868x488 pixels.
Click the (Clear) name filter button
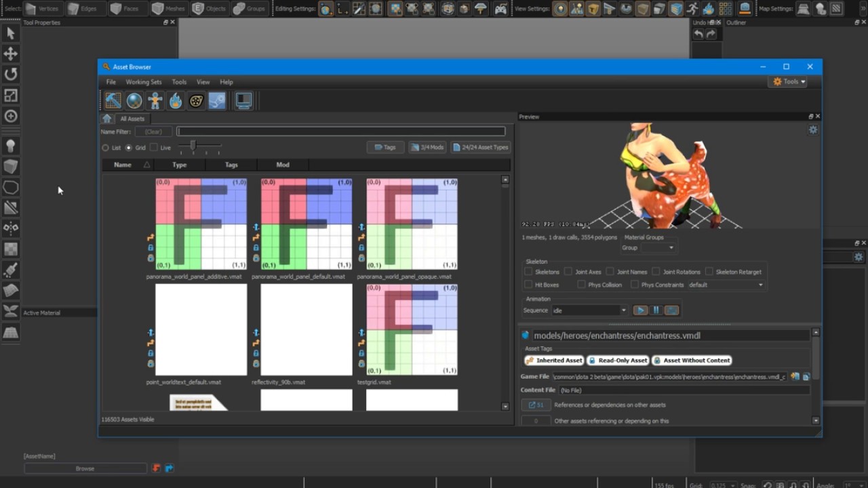click(x=153, y=131)
